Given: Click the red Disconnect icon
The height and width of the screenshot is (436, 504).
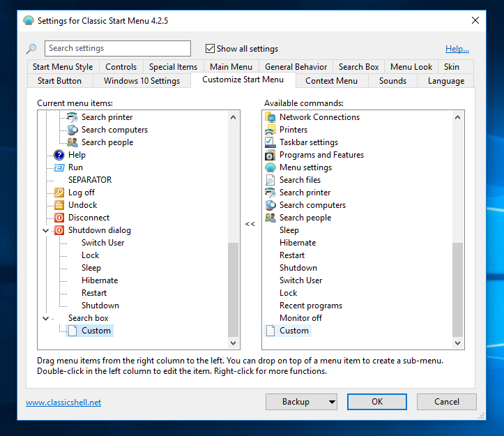Looking at the screenshot, I should pos(59,218).
